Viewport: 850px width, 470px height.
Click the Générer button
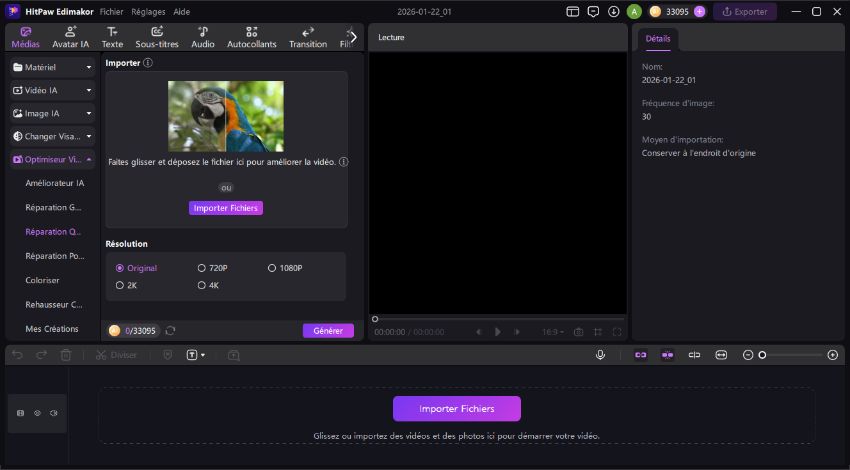pyautogui.click(x=328, y=331)
